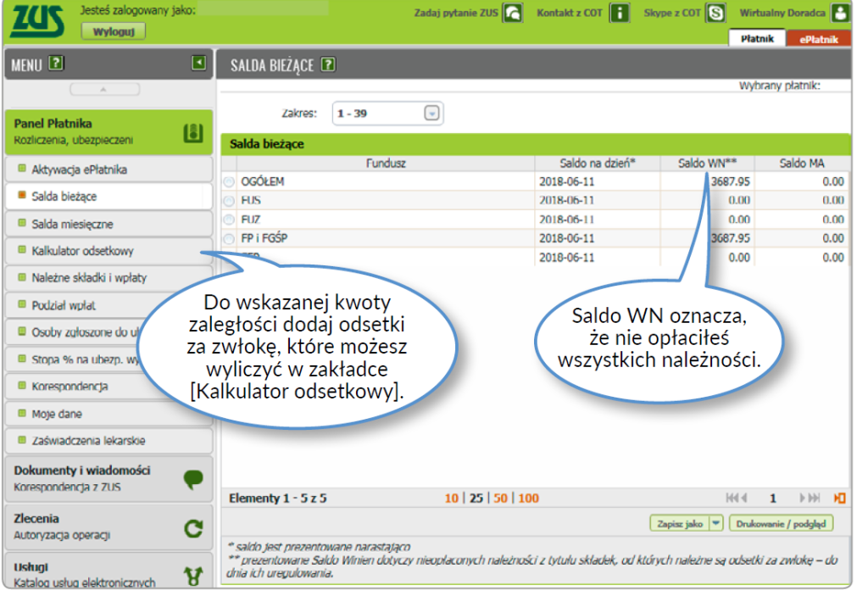Screen dimensions: 868x596
Task: Click the help icon beside MENU
Action: [x=57, y=63]
